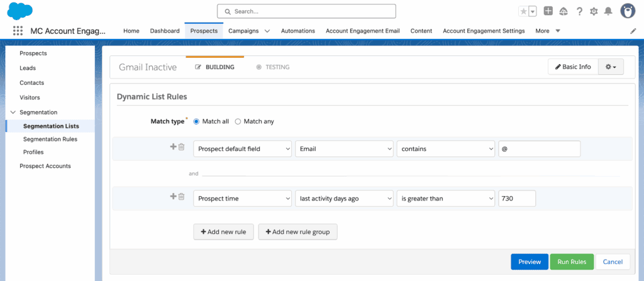
Task: Click the Dynamic List Rules heading
Action: 152,97
